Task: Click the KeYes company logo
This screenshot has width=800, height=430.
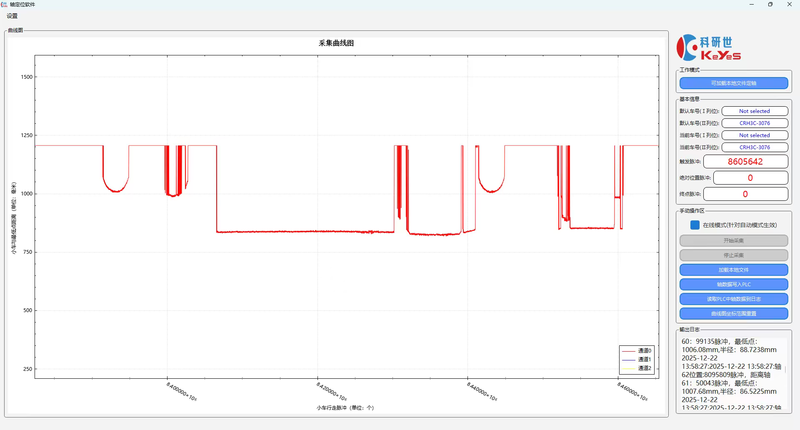Action: (x=708, y=48)
